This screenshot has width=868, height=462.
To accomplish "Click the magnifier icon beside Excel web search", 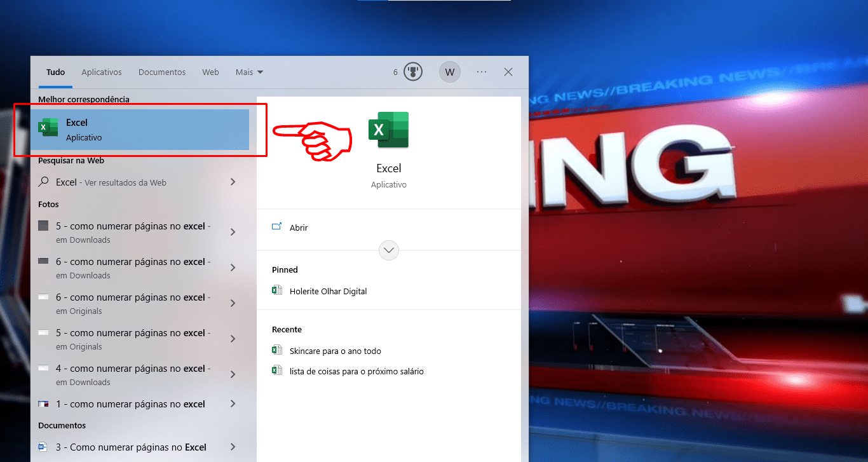I will 43,182.
